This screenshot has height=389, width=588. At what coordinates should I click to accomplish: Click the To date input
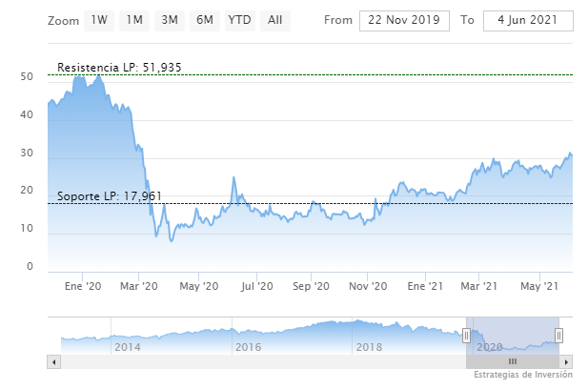[x=528, y=21]
